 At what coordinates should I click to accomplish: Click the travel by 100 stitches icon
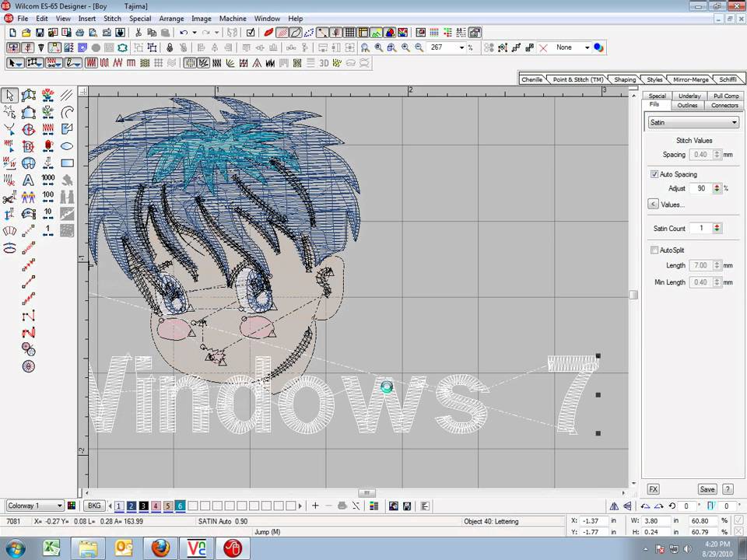point(48,197)
